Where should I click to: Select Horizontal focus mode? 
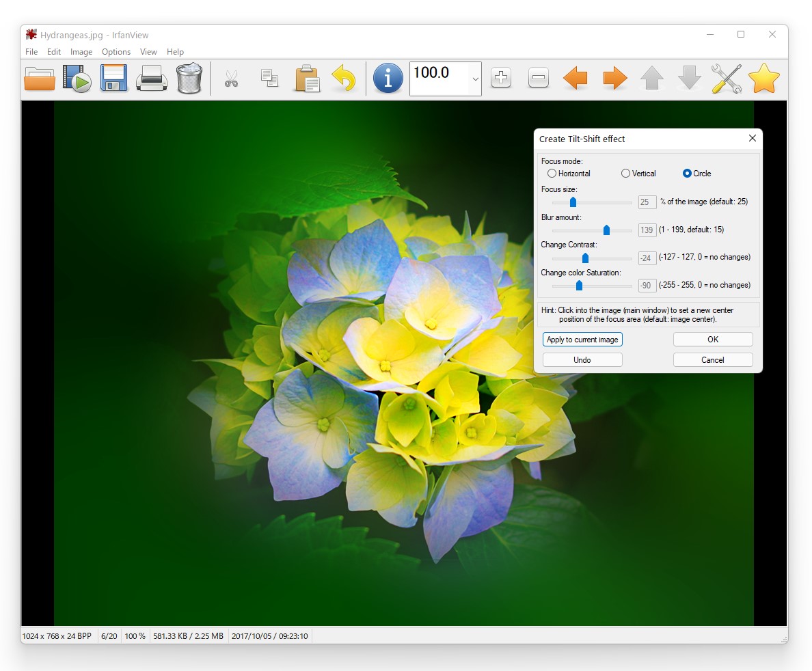pyautogui.click(x=569, y=174)
